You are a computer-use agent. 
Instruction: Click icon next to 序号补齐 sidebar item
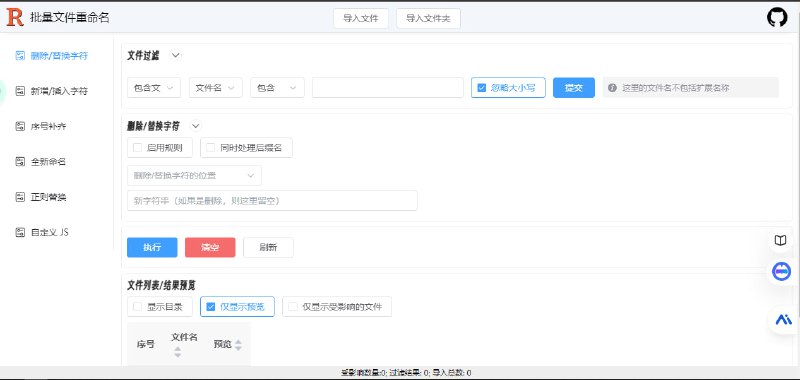tap(20, 126)
